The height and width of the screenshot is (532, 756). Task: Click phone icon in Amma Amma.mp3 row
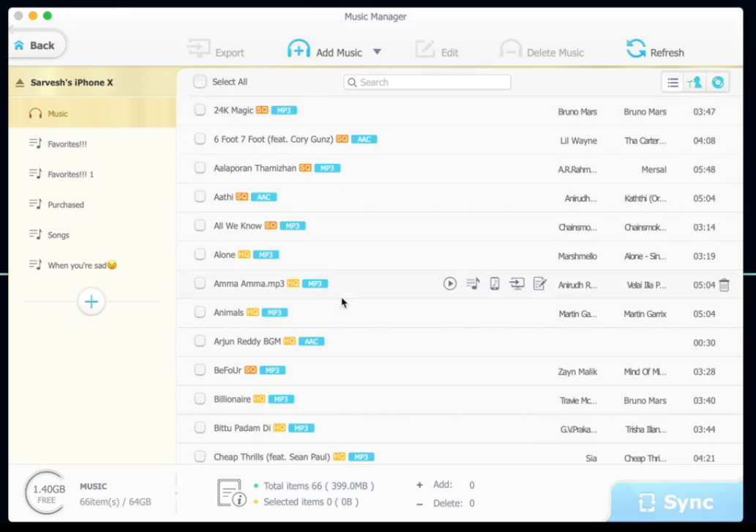(x=495, y=283)
